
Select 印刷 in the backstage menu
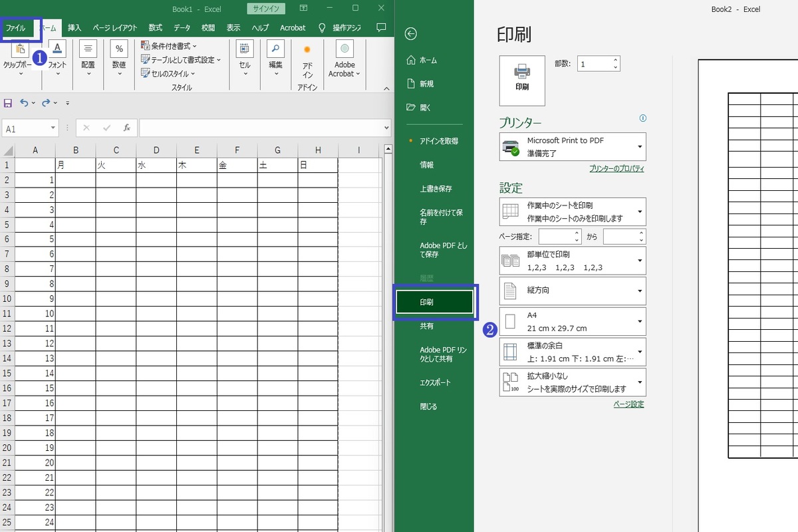(x=434, y=303)
